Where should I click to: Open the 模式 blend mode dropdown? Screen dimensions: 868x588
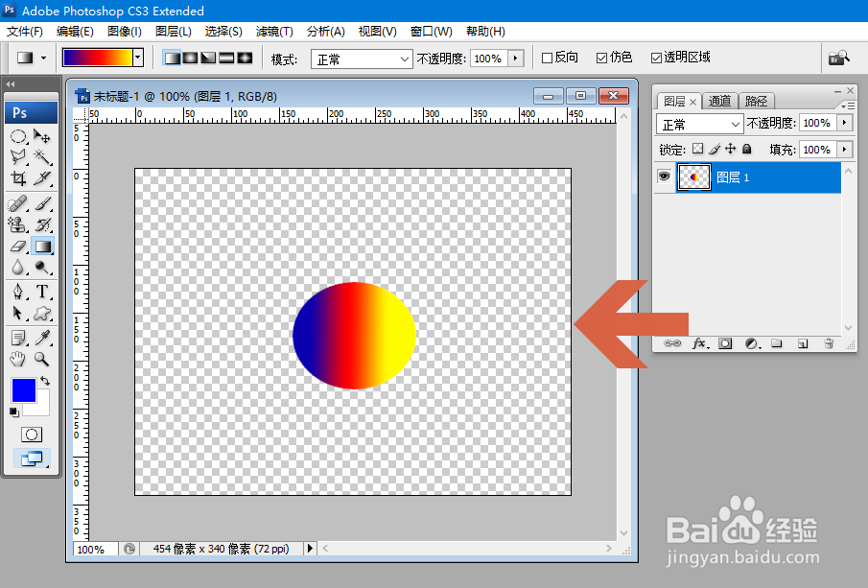tap(362, 58)
